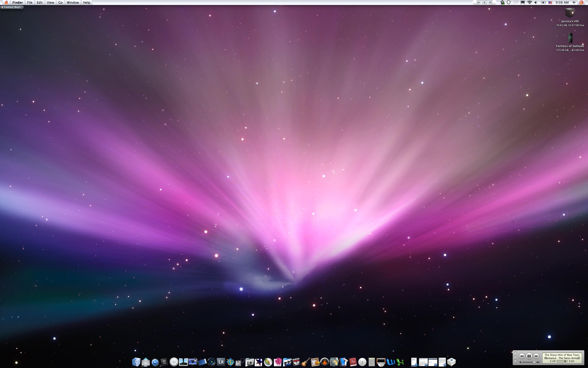Open Adobe Lightroom LR in the dock
Viewport: 588px width, 368px height.
point(221,362)
